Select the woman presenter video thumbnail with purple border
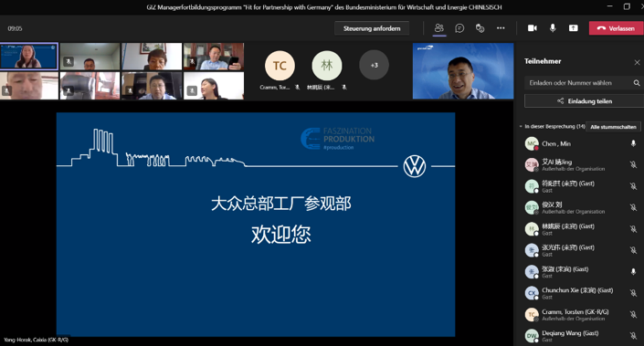This screenshot has height=346, width=644. click(x=28, y=57)
